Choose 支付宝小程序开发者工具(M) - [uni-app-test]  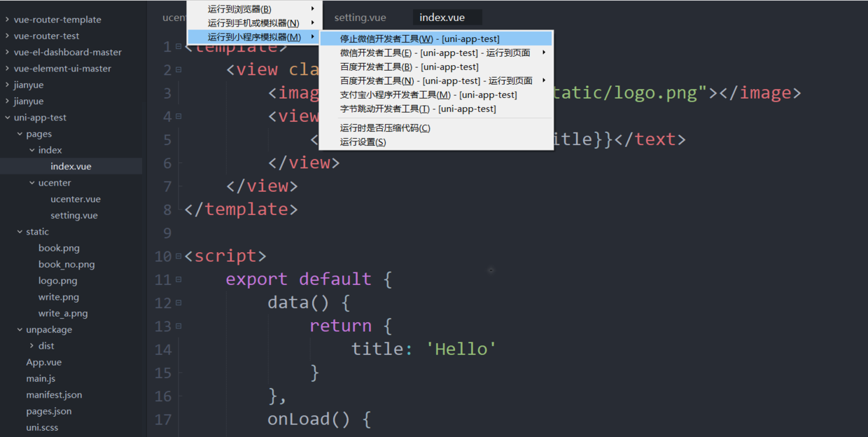tap(435, 95)
